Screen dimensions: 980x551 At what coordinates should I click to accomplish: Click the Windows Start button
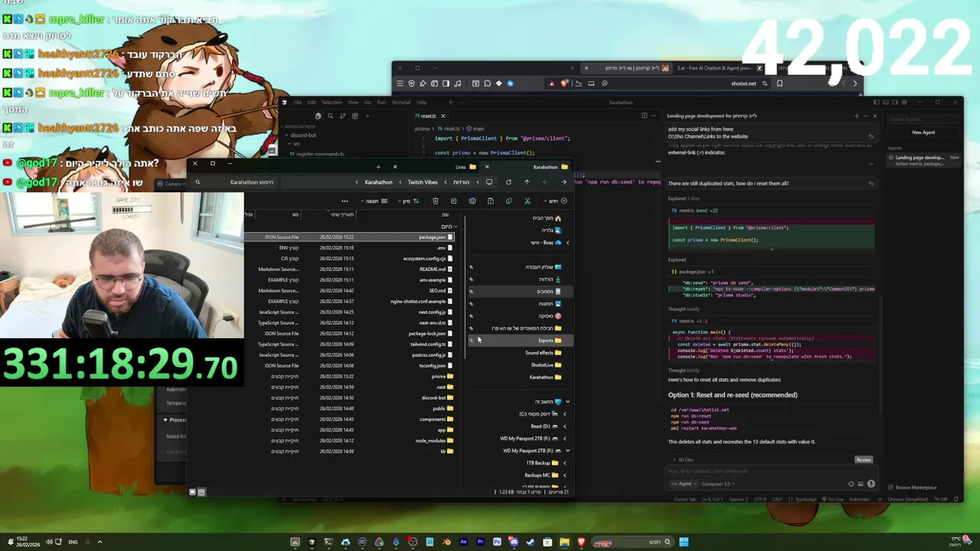(x=684, y=542)
